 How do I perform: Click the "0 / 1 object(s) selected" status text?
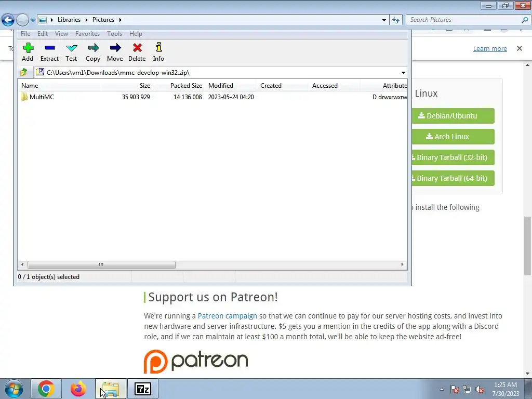tap(48, 277)
